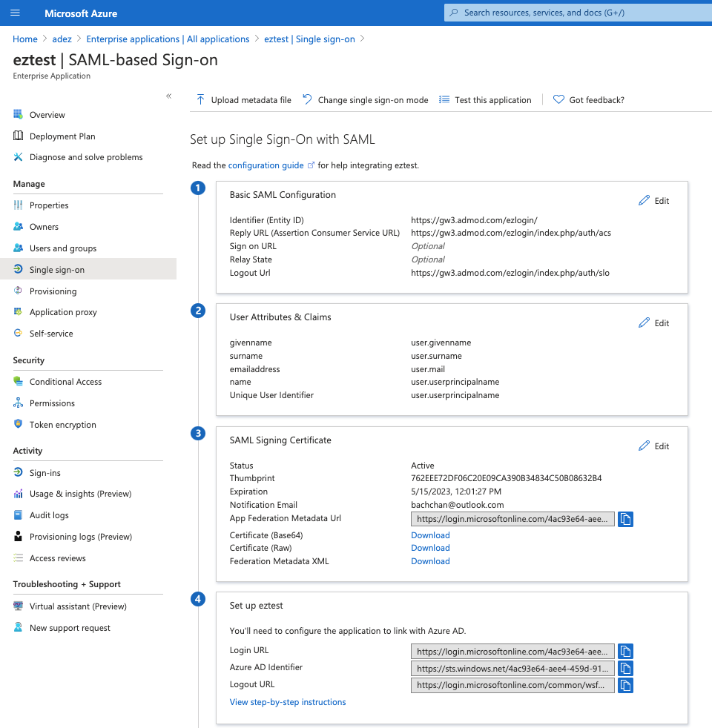
Task: Open the hamburger portal menu
Action: (15, 13)
